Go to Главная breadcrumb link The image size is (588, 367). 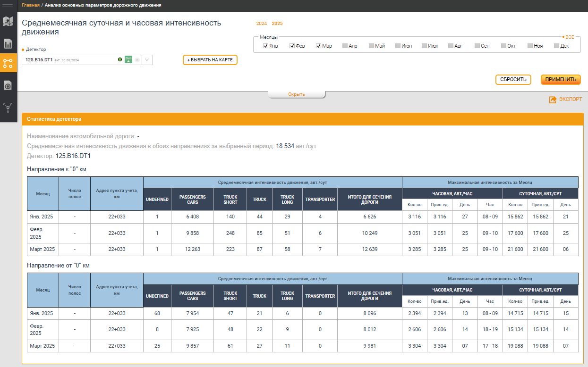coord(30,5)
